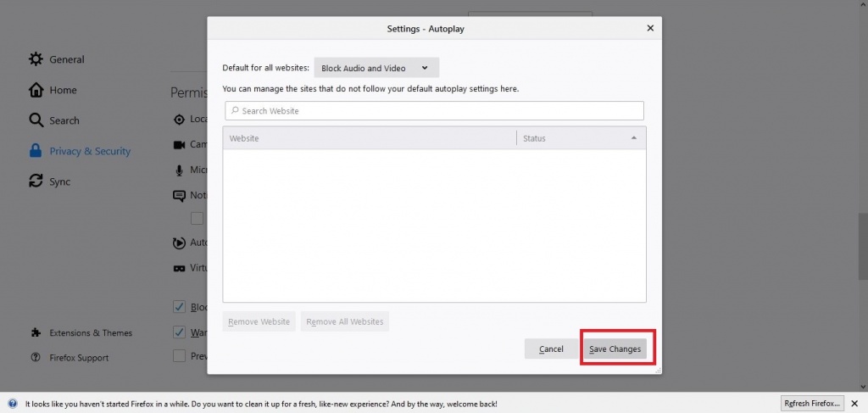Click the Privacy & Security lock icon
The image size is (868, 413).
pos(36,151)
